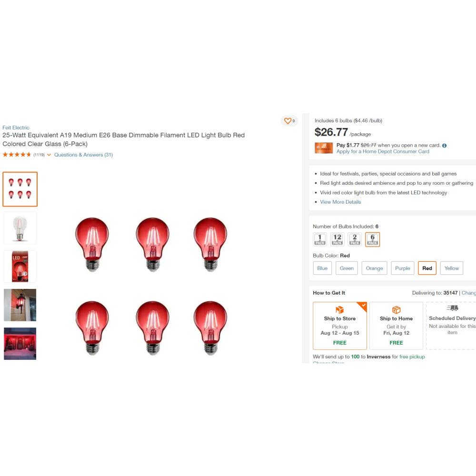The height and width of the screenshot is (476, 476).
Task: Select the Purple bulb color
Action: pos(402,268)
